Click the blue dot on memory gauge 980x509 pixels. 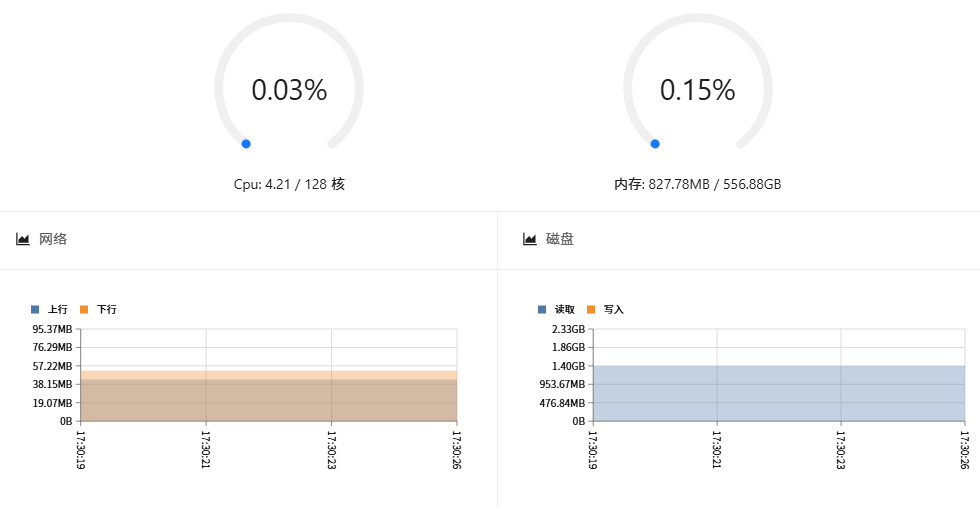click(x=655, y=144)
